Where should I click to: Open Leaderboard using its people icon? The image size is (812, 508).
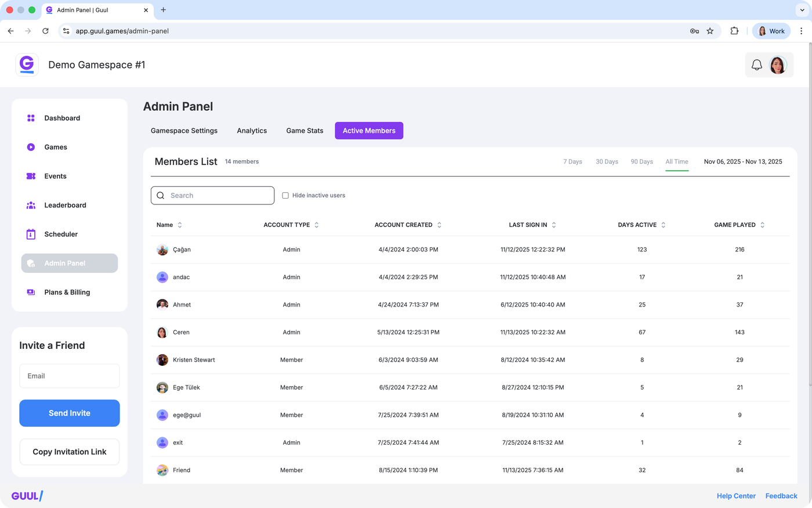(31, 205)
